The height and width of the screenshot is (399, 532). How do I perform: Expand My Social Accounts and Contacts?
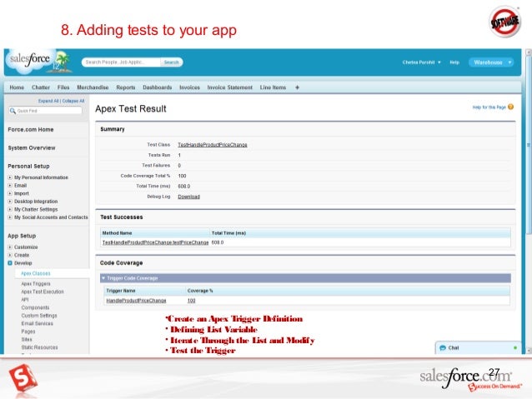click(x=10, y=217)
